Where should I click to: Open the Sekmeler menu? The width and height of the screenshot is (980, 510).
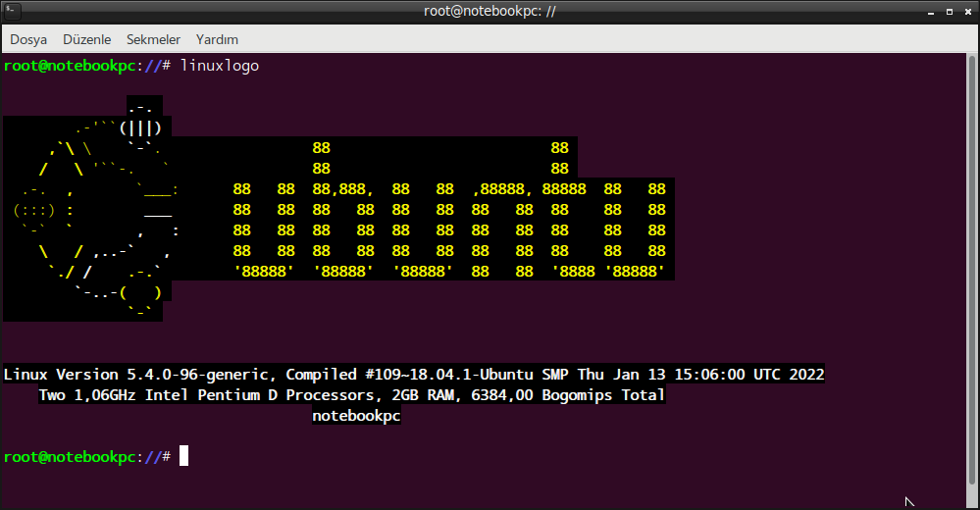(x=153, y=39)
